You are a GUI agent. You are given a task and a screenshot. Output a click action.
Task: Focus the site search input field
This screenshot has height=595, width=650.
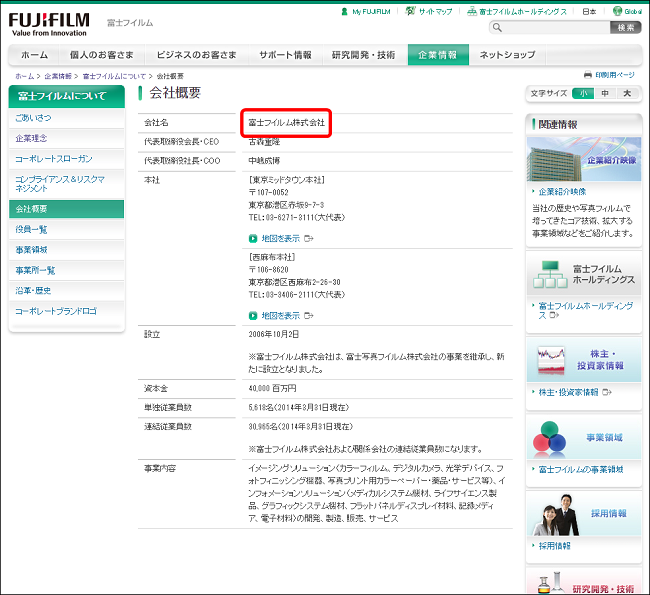[549, 28]
